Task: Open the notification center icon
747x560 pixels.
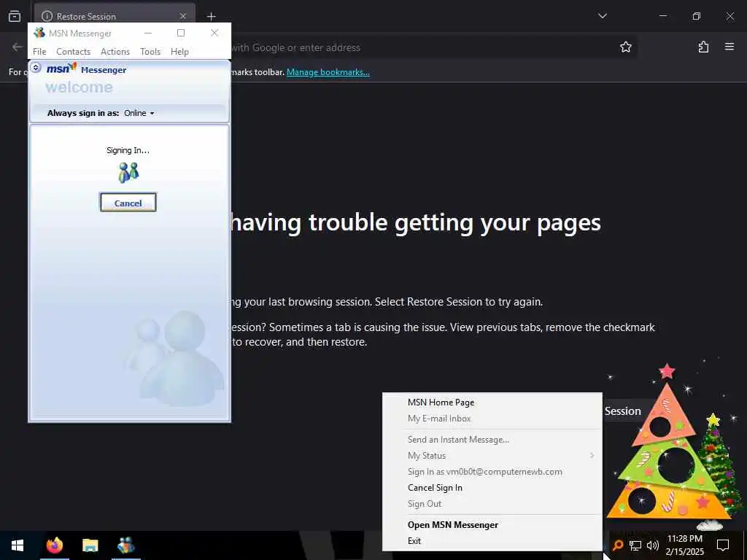Action: pyautogui.click(x=723, y=545)
